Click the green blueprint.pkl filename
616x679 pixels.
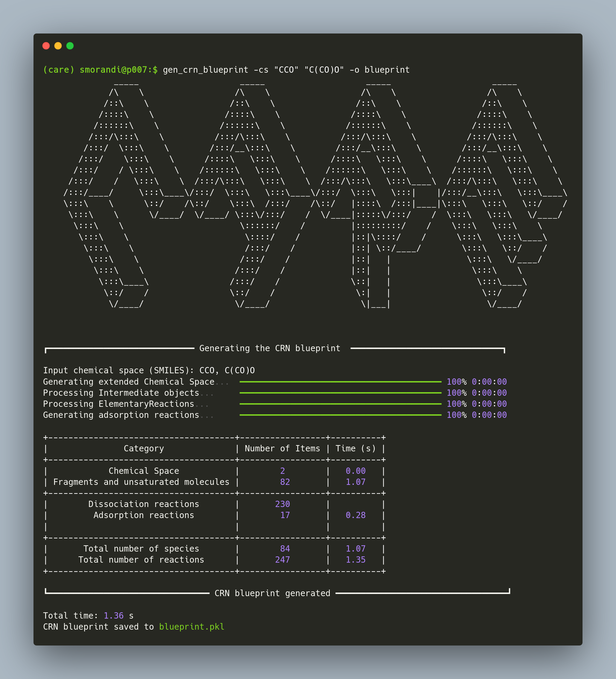pos(192,626)
